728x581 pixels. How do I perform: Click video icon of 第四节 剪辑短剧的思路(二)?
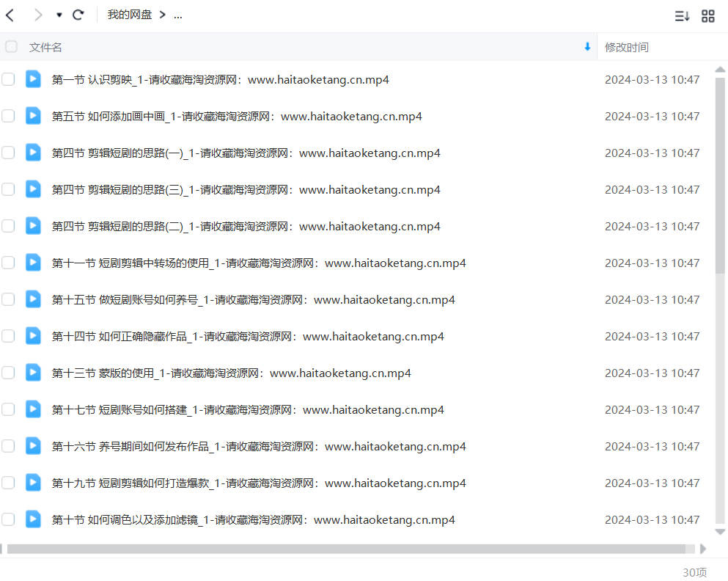33,226
